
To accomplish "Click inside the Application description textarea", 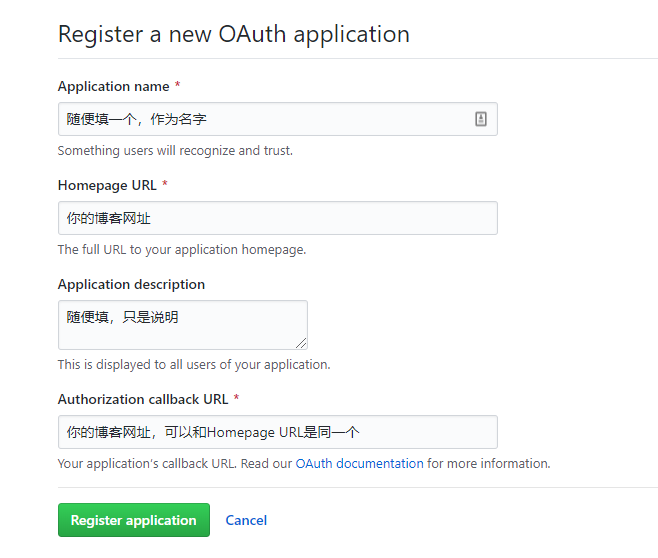I will (183, 325).
